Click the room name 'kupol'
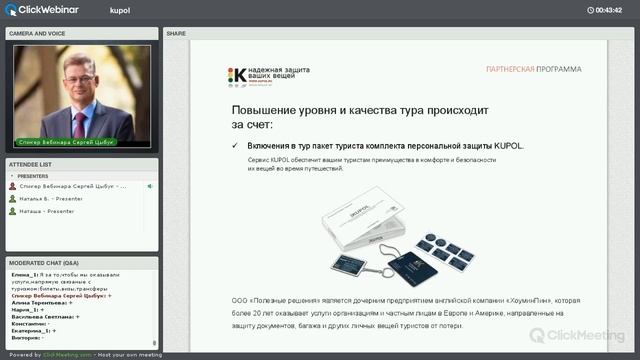The width and height of the screenshot is (640, 360). click(x=120, y=11)
